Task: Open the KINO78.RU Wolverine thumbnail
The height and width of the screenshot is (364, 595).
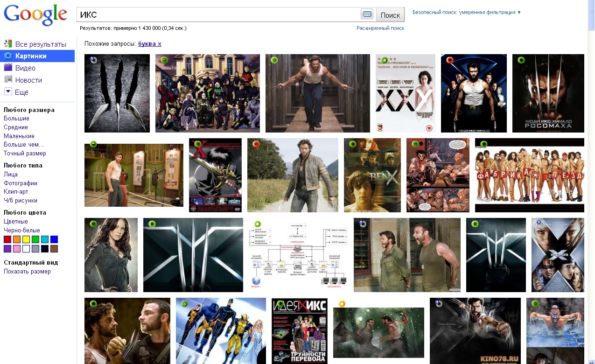Action: point(475,331)
